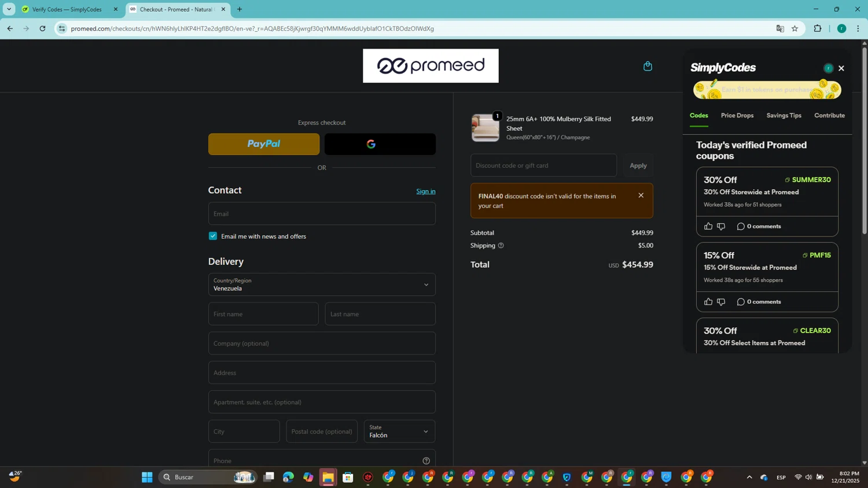The image size is (868, 488).
Task: Click the Apartment, suite, etc. field
Action: (x=322, y=402)
